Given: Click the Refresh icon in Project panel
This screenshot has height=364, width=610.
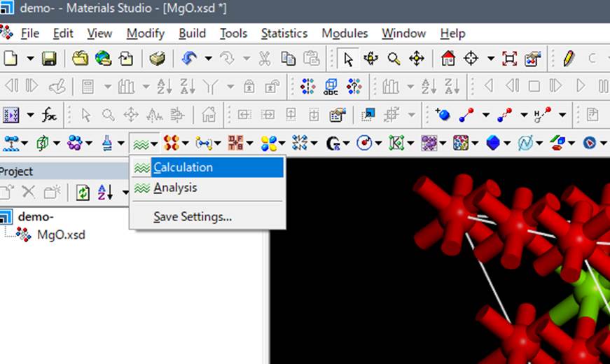Looking at the screenshot, I should pyautogui.click(x=83, y=192).
